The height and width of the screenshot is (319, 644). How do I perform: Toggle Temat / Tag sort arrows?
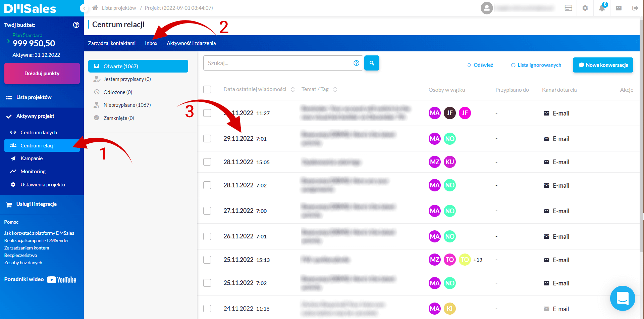[x=335, y=89]
